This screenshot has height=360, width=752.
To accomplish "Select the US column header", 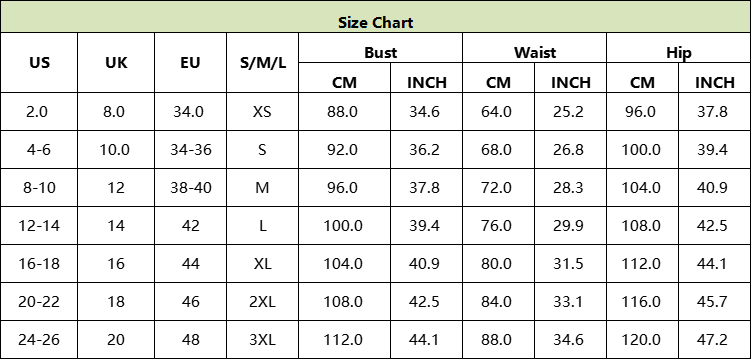I will click(39, 62).
